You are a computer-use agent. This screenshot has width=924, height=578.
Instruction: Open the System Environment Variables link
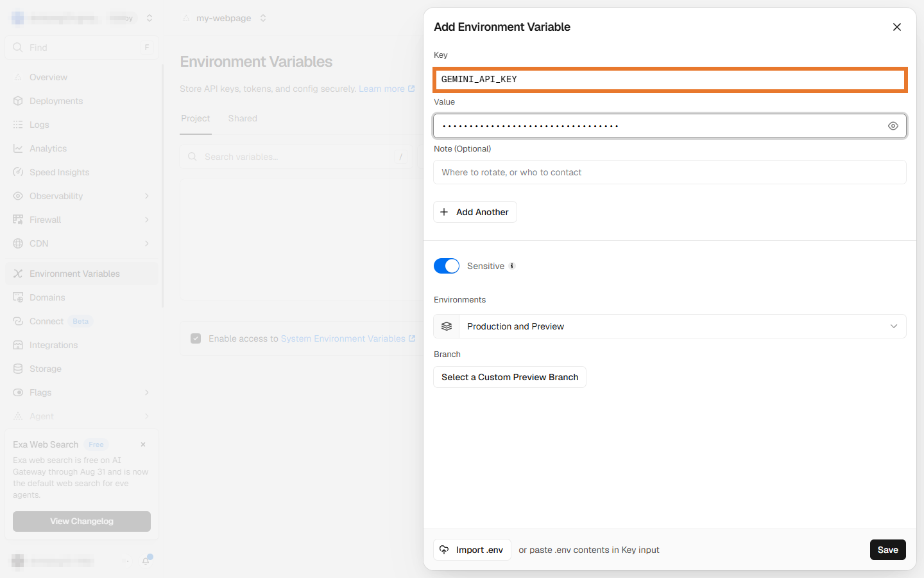pyautogui.click(x=348, y=338)
